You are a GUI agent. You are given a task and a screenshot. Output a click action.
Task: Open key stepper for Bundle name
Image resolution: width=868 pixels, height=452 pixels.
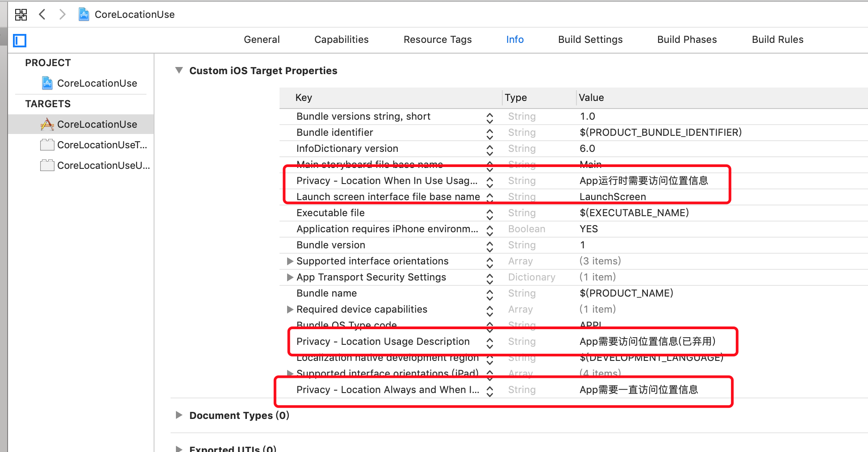pyautogui.click(x=490, y=294)
